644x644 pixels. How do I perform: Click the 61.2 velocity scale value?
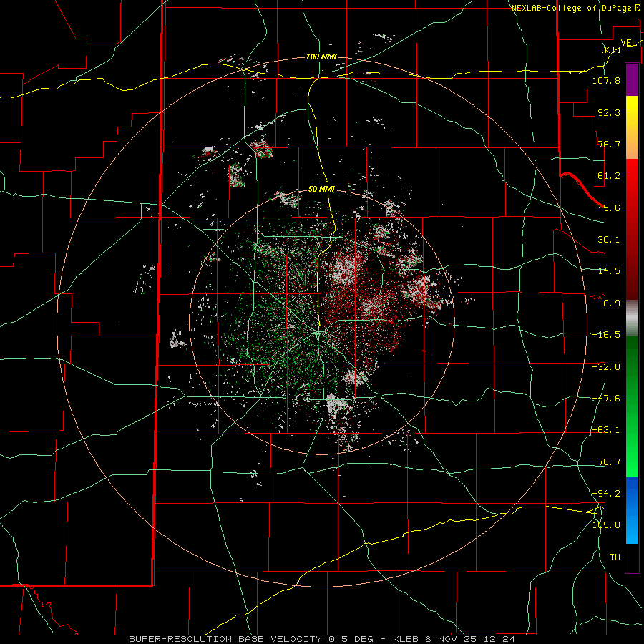tap(609, 176)
